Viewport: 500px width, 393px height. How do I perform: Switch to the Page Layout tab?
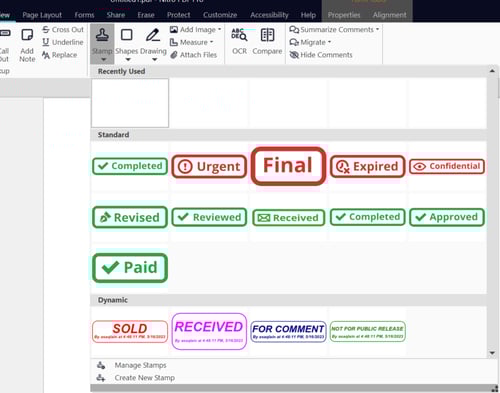pyautogui.click(x=42, y=15)
